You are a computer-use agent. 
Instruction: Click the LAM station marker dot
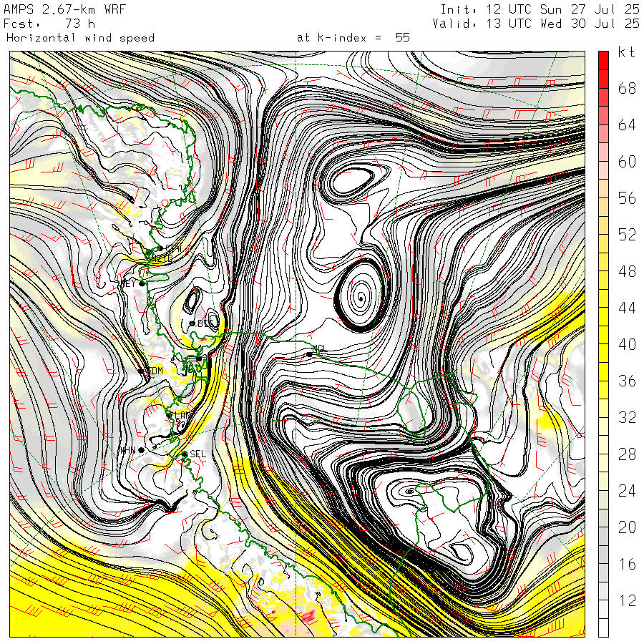click(169, 416)
